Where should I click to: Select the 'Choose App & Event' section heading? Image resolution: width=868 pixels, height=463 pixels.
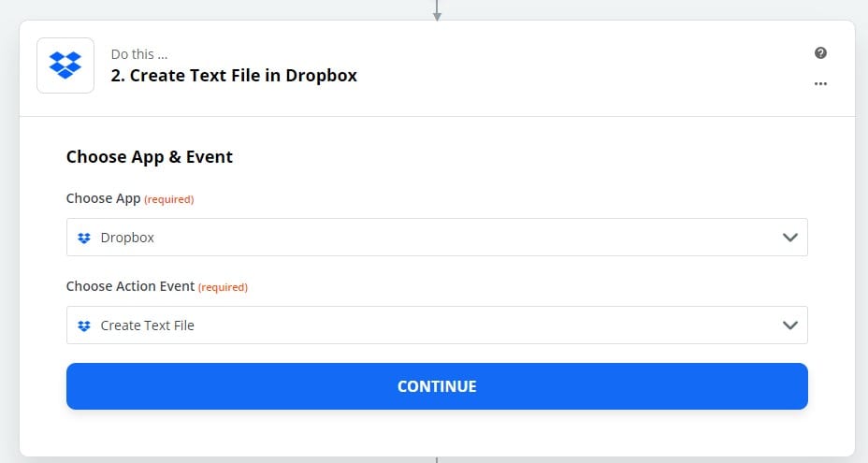pyautogui.click(x=150, y=157)
